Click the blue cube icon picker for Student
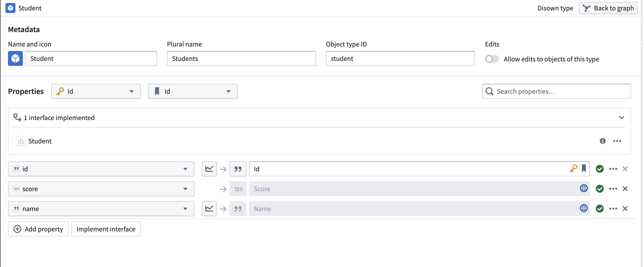Viewport: 644px width, 267px height. click(15, 59)
